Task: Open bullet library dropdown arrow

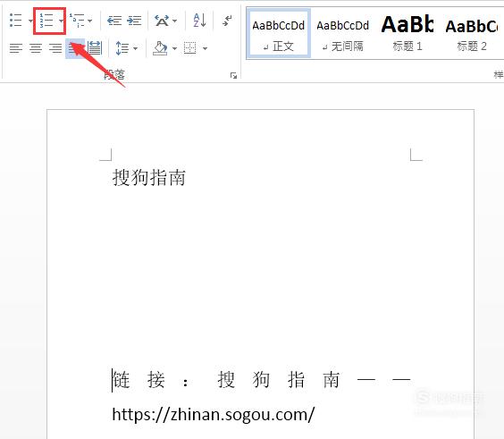Action: [30, 21]
